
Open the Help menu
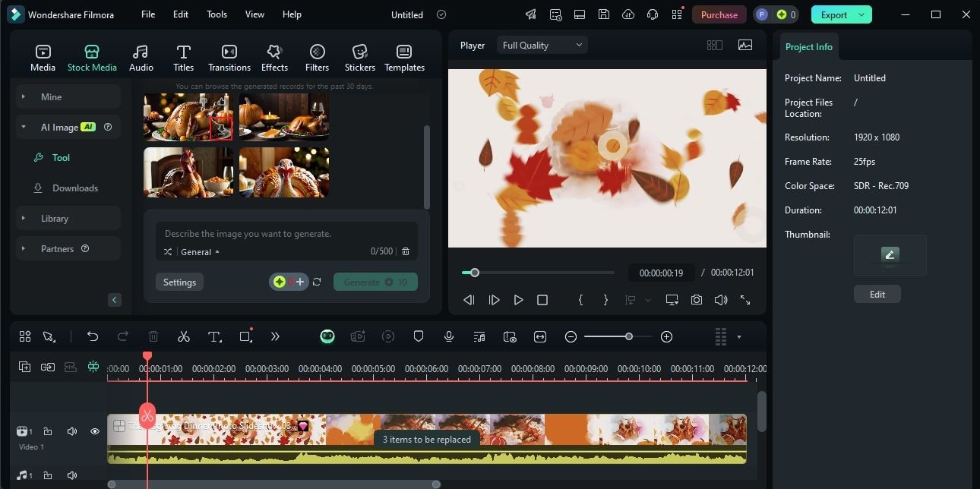[x=292, y=14]
